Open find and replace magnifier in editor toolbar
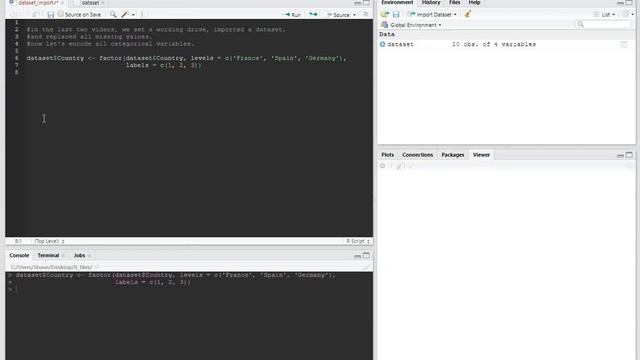The image size is (640, 360). coord(113,14)
